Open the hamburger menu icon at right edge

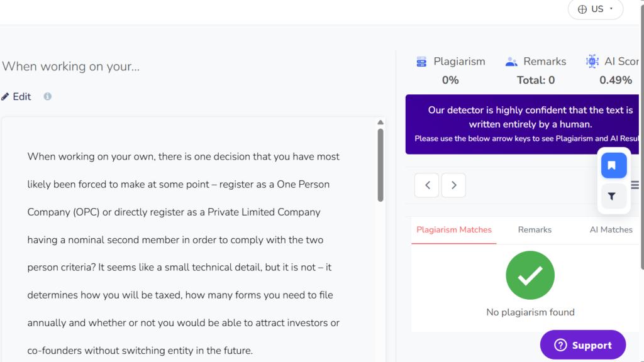[x=635, y=185]
